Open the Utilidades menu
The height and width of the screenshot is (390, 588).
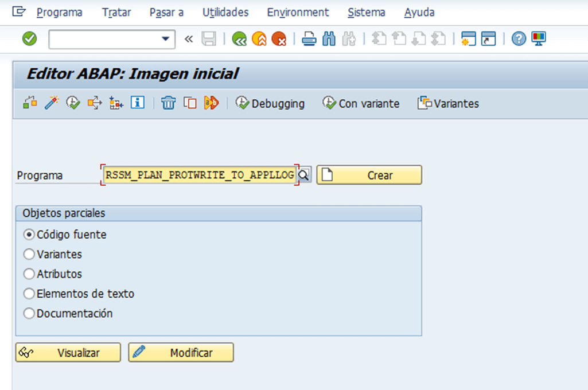click(225, 12)
